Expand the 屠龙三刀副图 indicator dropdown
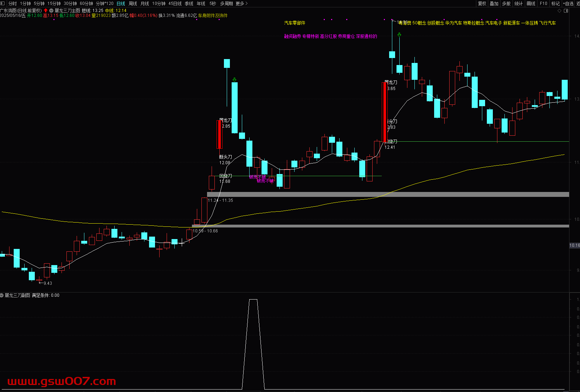The height and width of the screenshot is (392, 580). point(2,295)
